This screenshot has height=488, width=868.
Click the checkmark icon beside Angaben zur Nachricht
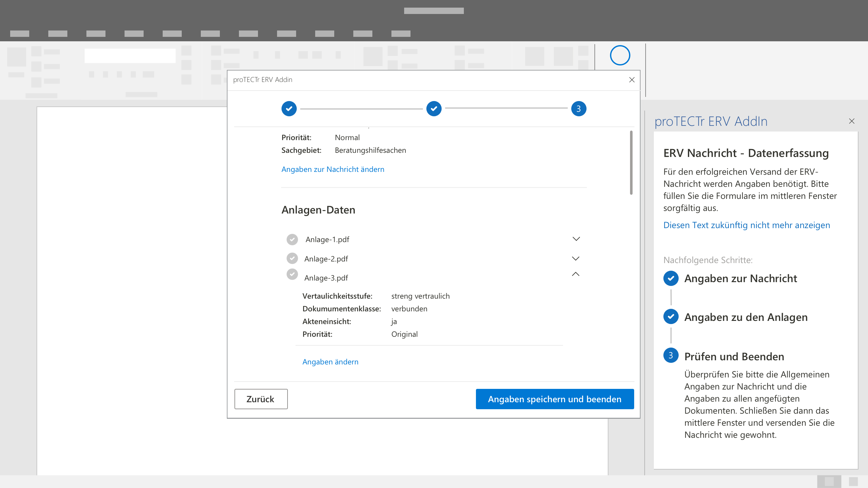tap(671, 278)
